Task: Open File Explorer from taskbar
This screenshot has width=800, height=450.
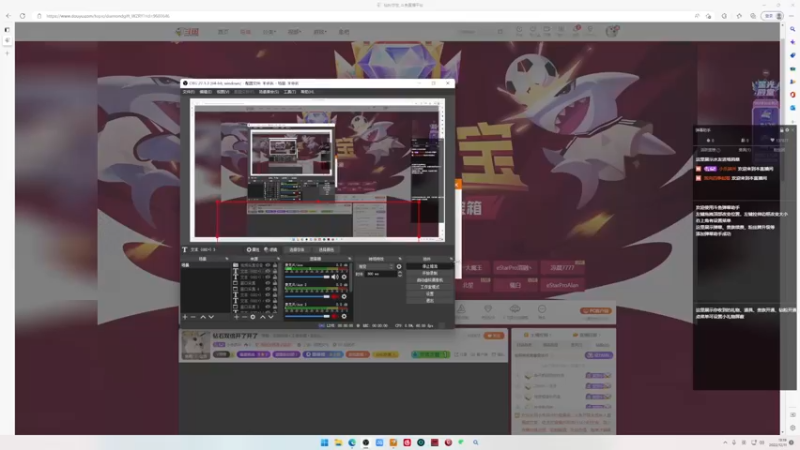Action: 338,442
